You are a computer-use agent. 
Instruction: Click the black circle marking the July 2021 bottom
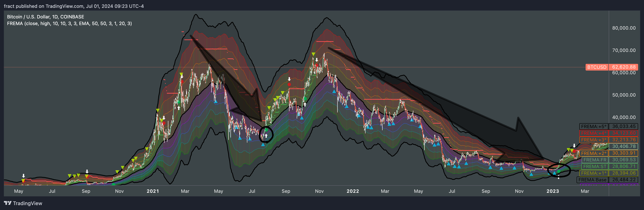click(x=266, y=135)
